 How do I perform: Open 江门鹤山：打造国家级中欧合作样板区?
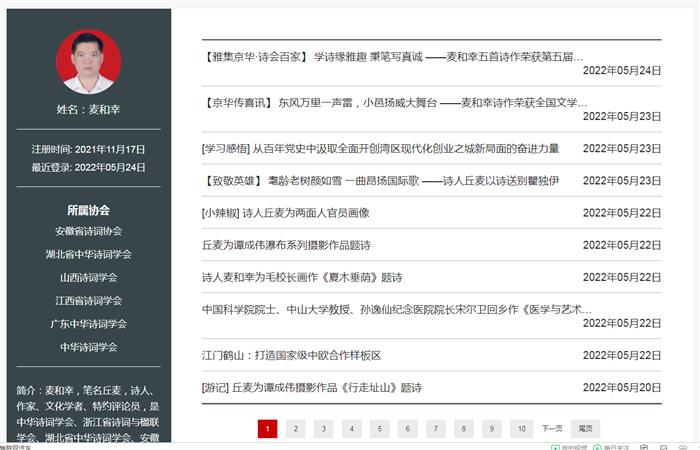point(292,355)
